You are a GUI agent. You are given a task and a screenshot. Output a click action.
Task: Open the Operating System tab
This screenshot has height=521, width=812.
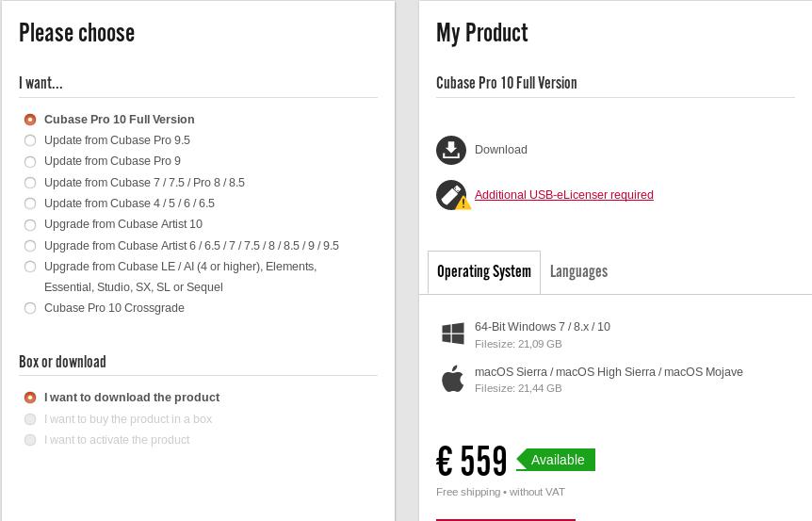click(484, 272)
